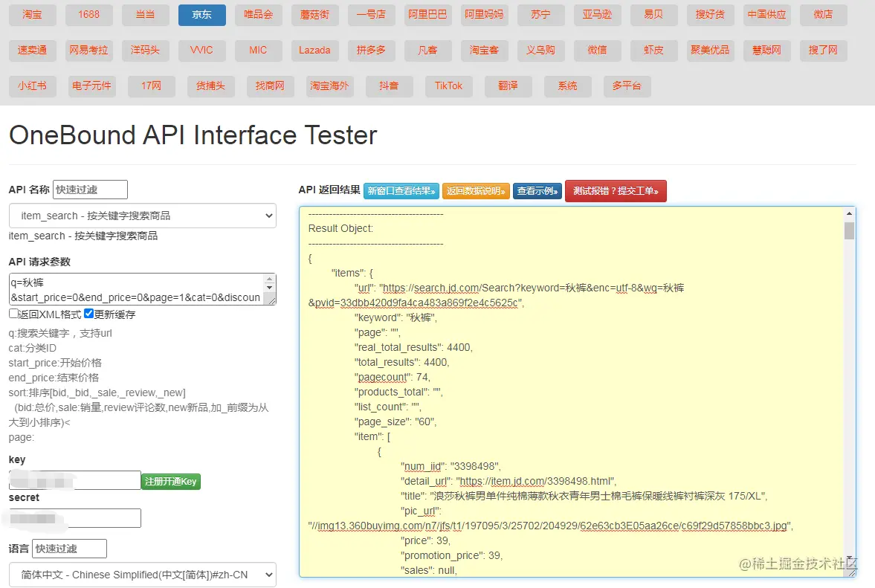
Task: Switch to the 聚美优品 tab
Action: (x=710, y=51)
